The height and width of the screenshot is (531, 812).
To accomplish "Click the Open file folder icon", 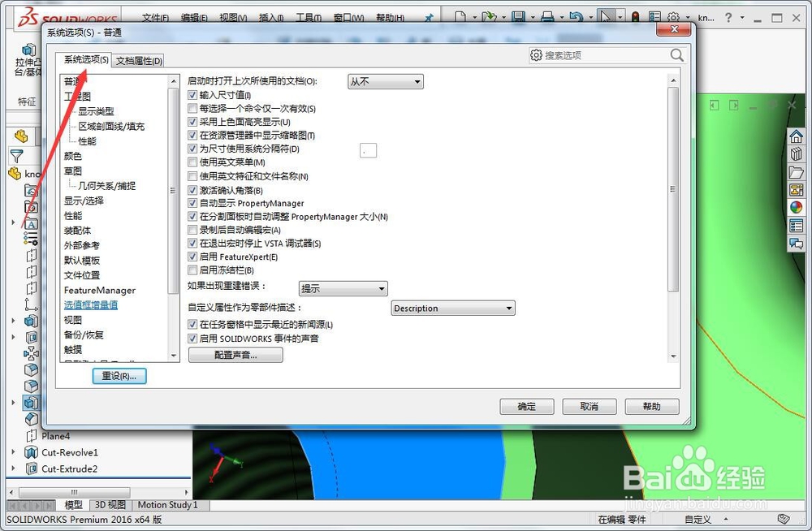I will (x=488, y=16).
